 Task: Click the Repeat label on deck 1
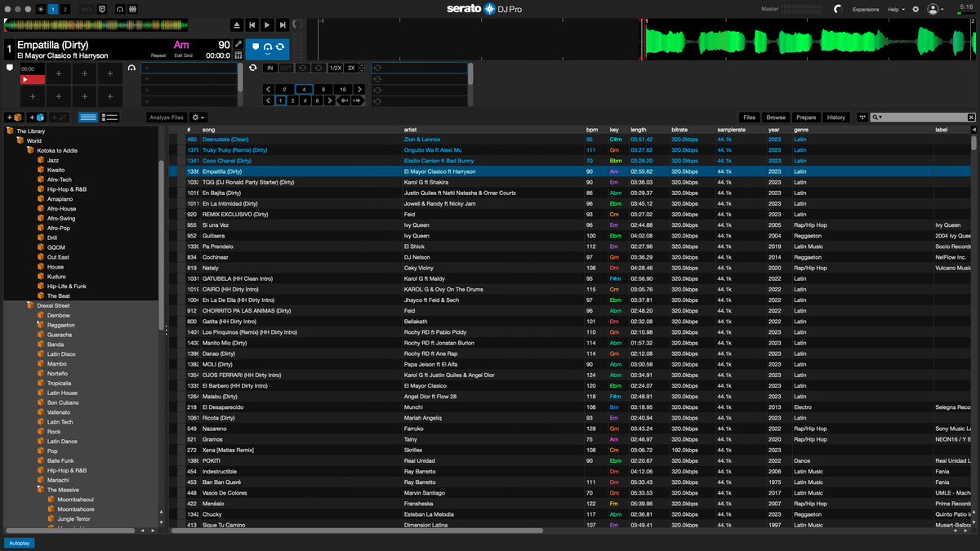coord(158,56)
